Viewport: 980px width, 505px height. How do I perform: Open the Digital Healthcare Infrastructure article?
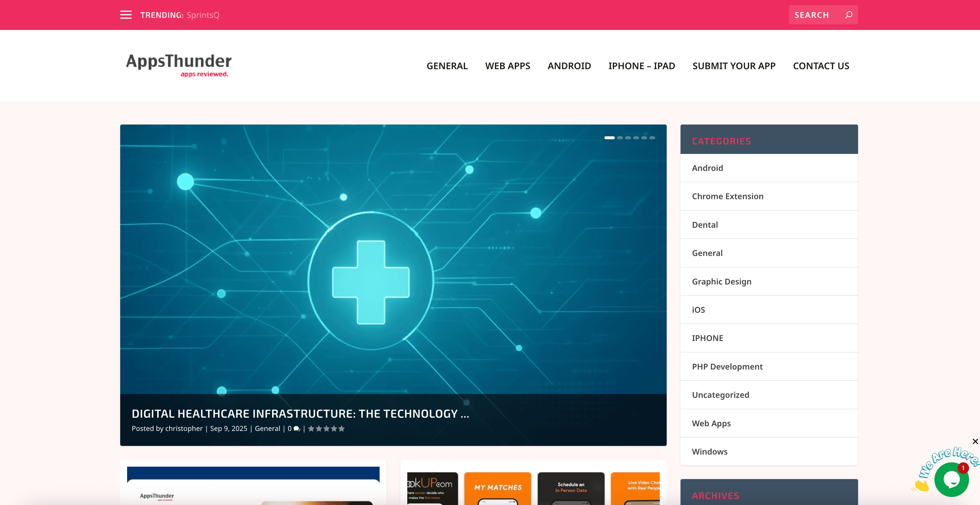point(300,414)
